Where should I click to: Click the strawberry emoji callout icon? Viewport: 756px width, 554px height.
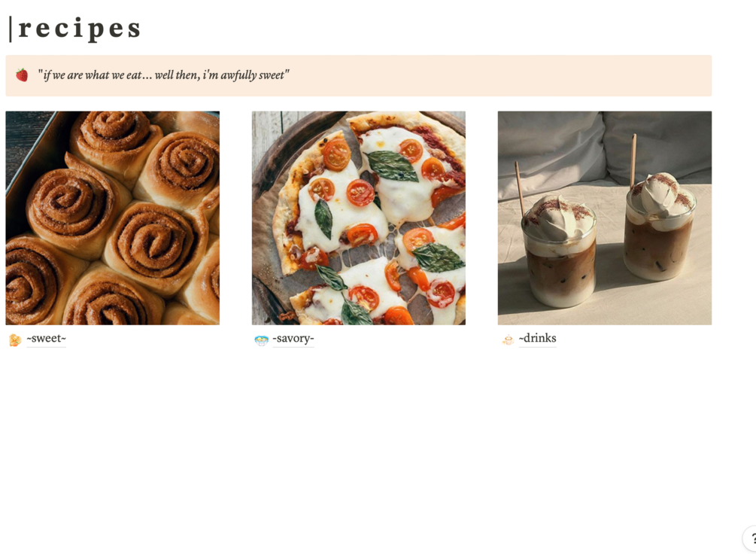(22, 75)
